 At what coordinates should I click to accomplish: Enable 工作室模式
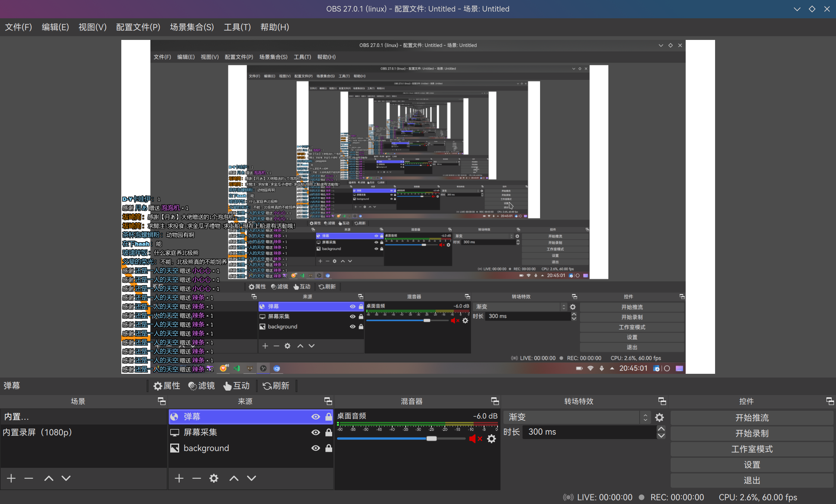pos(751,449)
